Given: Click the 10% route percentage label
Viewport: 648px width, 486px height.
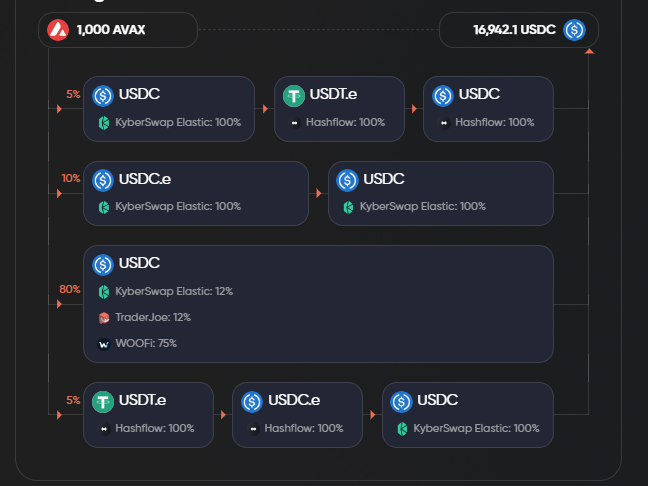Looking at the screenshot, I should pyautogui.click(x=71, y=179).
